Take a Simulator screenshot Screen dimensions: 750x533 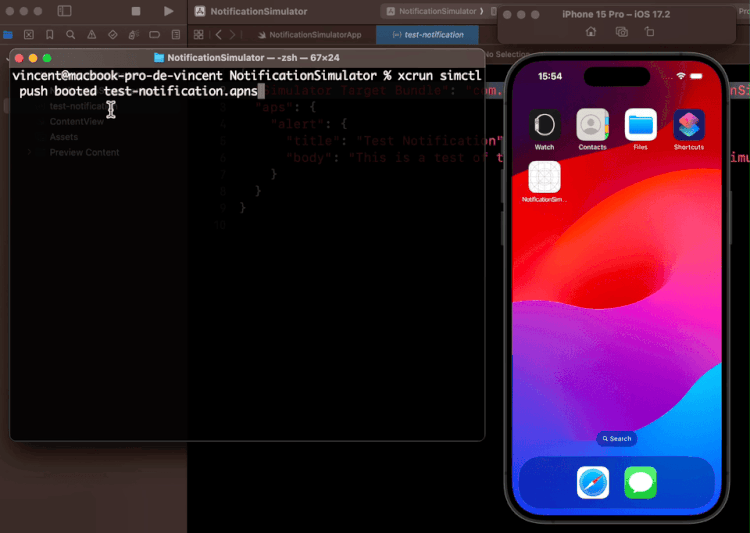[x=621, y=32]
